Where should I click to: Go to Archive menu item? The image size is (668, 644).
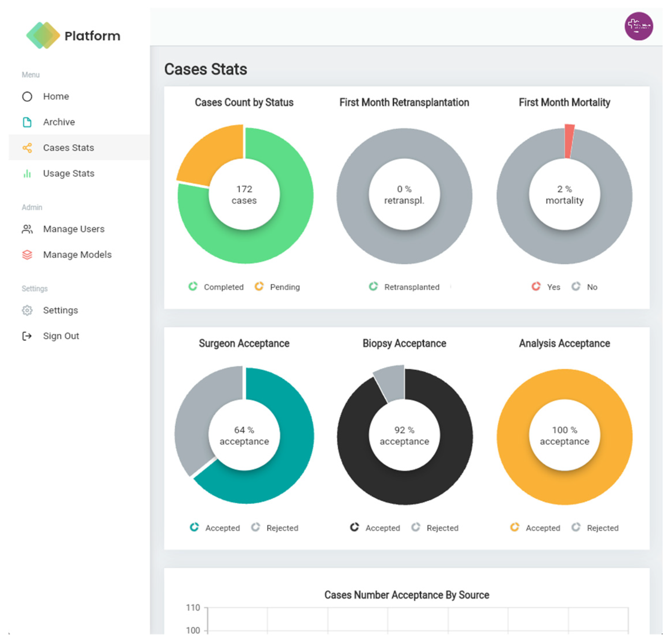pos(59,122)
